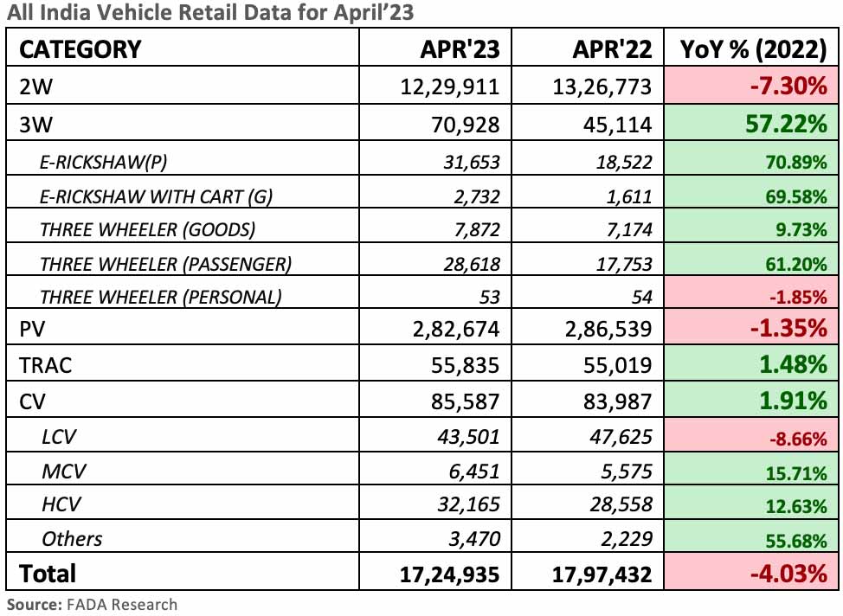The image size is (843, 616).
Task: Select the TRAC row label
Action: [45, 365]
